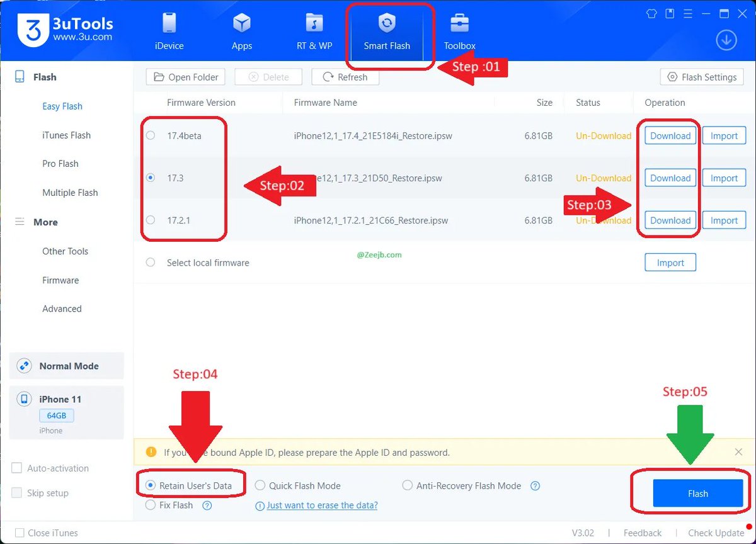
Task: Open Other Tools in the sidebar
Action: 65,251
